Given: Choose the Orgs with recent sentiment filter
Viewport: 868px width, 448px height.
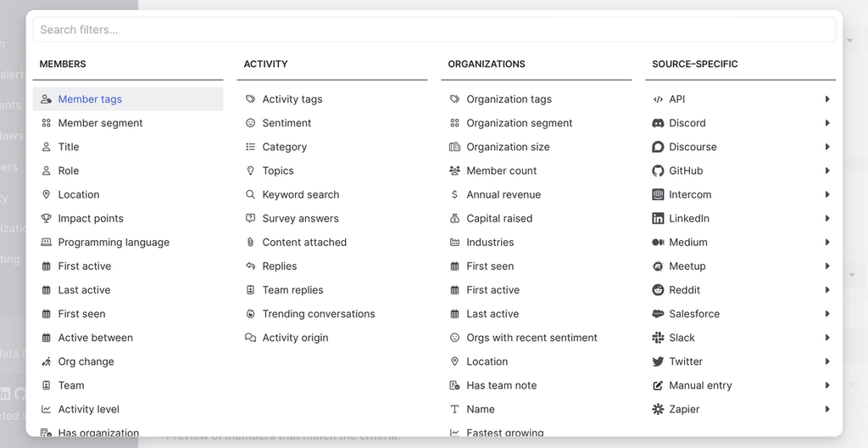Looking at the screenshot, I should tap(531, 338).
